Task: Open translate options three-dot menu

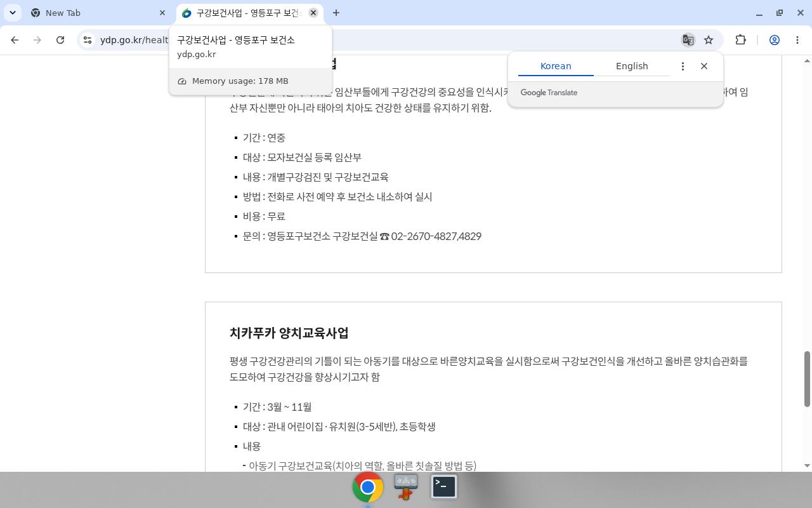Action: click(x=683, y=66)
